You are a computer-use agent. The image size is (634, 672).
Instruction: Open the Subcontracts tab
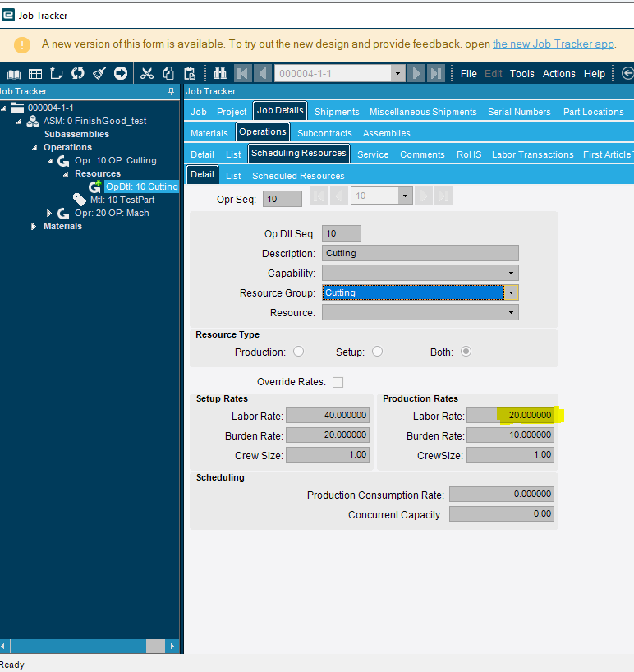coord(324,133)
